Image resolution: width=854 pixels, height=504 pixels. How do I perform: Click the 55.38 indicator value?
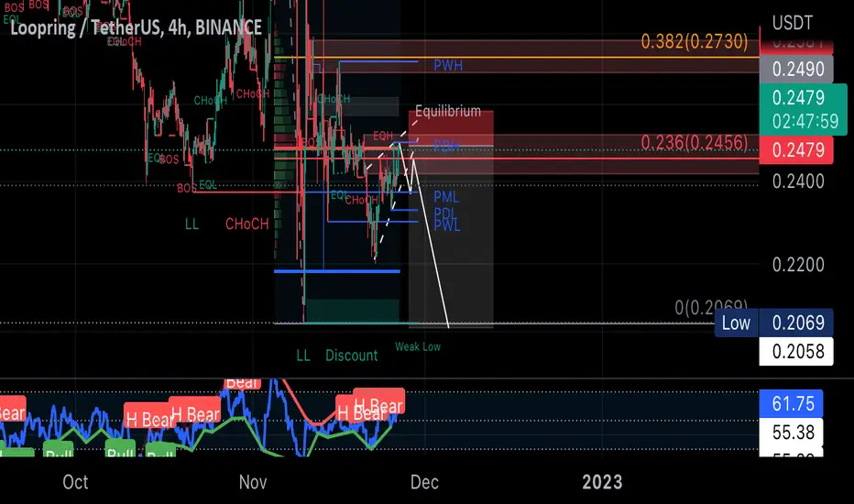coord(792,433)
